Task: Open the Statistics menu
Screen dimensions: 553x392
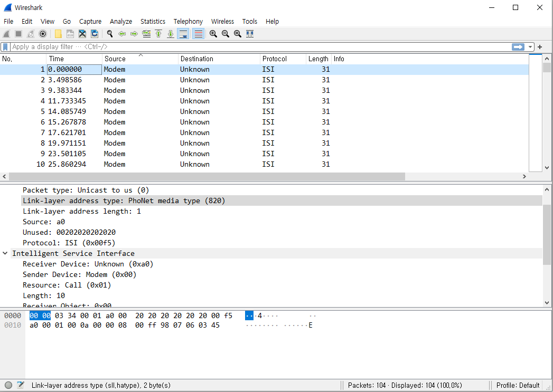Action: (153, 22)
